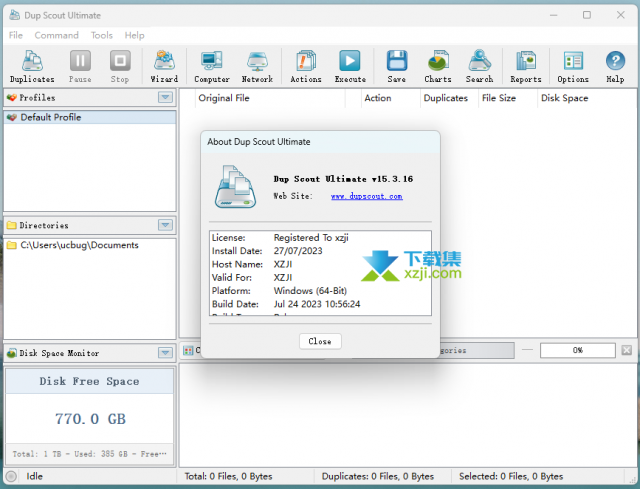The height and width of the screenshot is (489, 640).
Task: Click the Install Date 27/07/2023 row
Action: tap(320, 251)
